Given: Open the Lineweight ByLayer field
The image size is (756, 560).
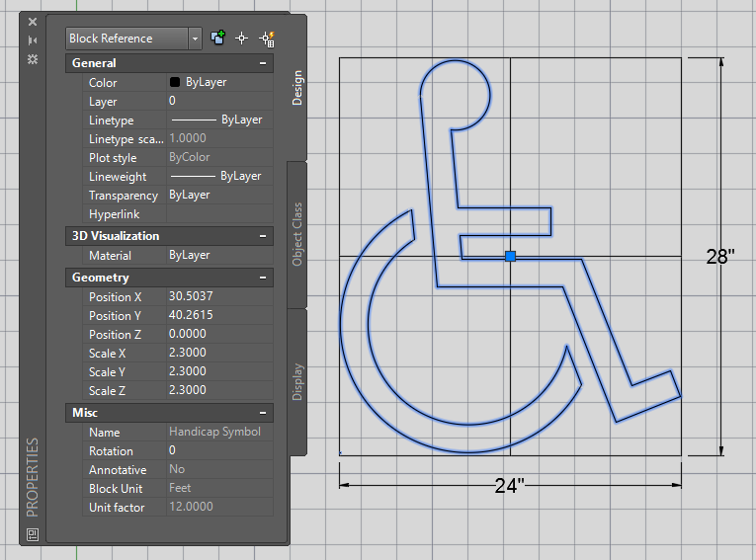Looking at the screenshot, I should pos(219,177).
